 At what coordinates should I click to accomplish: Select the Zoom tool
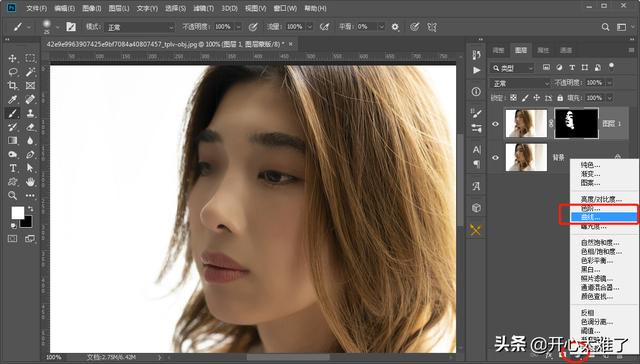(x=12, y=195)
